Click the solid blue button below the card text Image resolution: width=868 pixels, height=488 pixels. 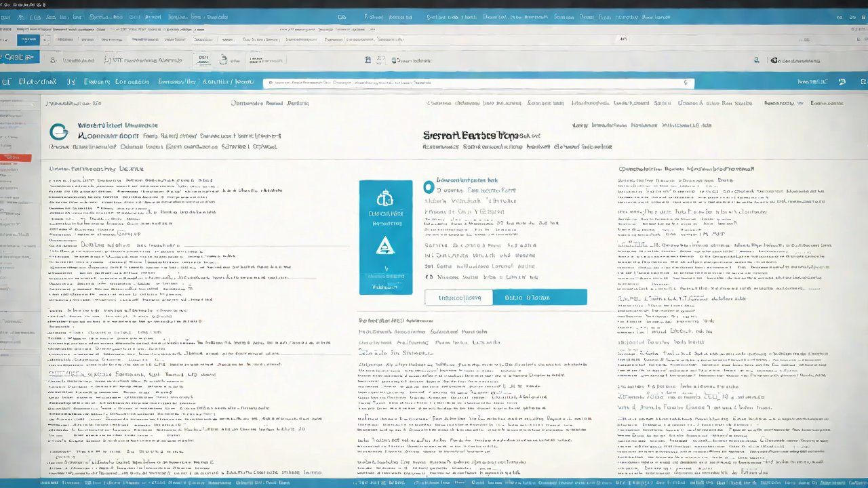(540, 298)
